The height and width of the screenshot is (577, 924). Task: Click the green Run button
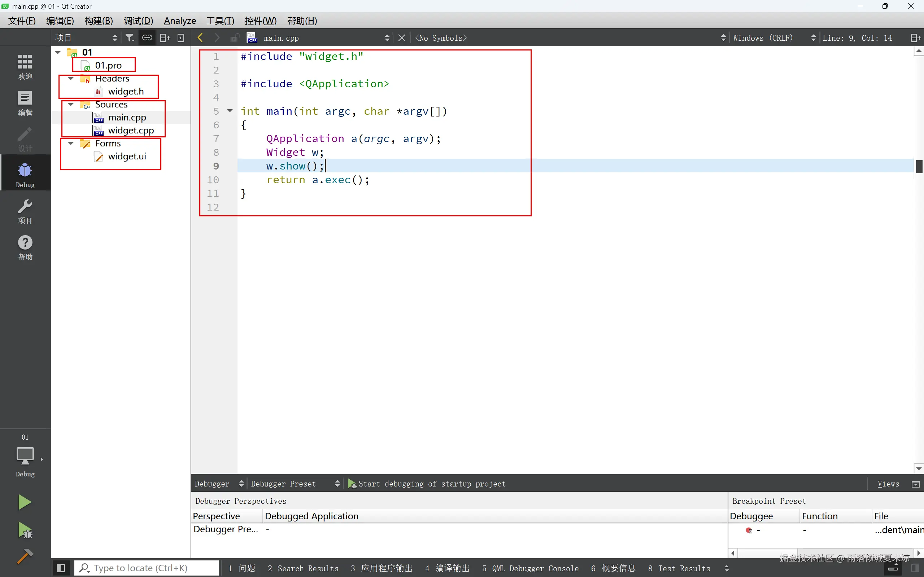[x=25, y=502]
